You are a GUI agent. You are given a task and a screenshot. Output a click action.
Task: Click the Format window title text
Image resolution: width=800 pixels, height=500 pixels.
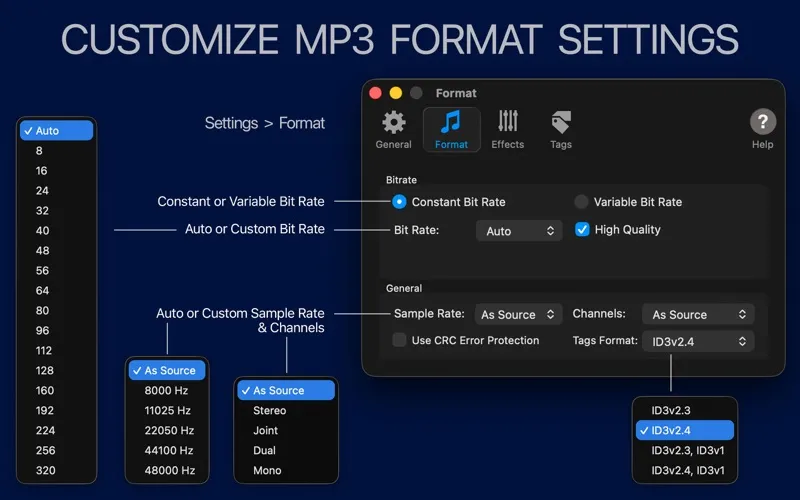(456, 93)
